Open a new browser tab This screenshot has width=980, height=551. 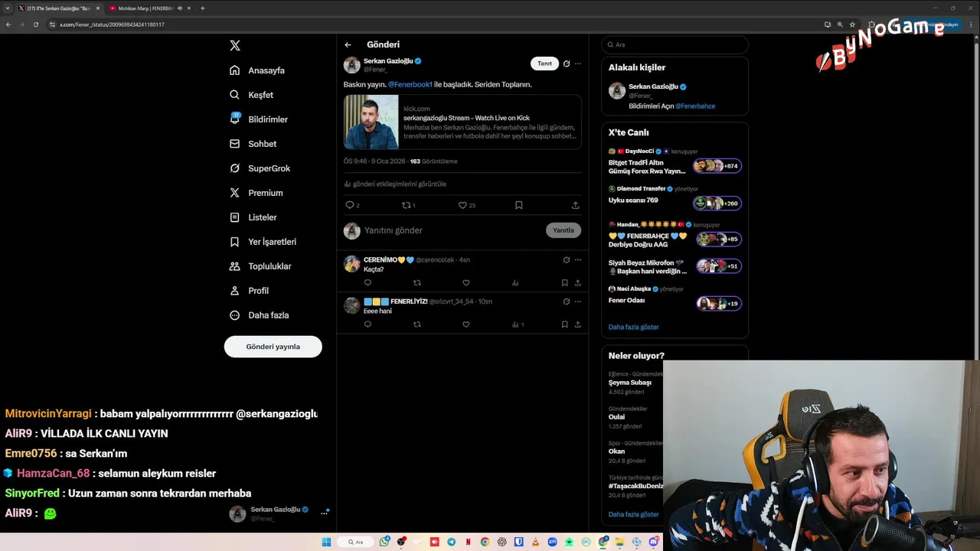click(203, 8)
